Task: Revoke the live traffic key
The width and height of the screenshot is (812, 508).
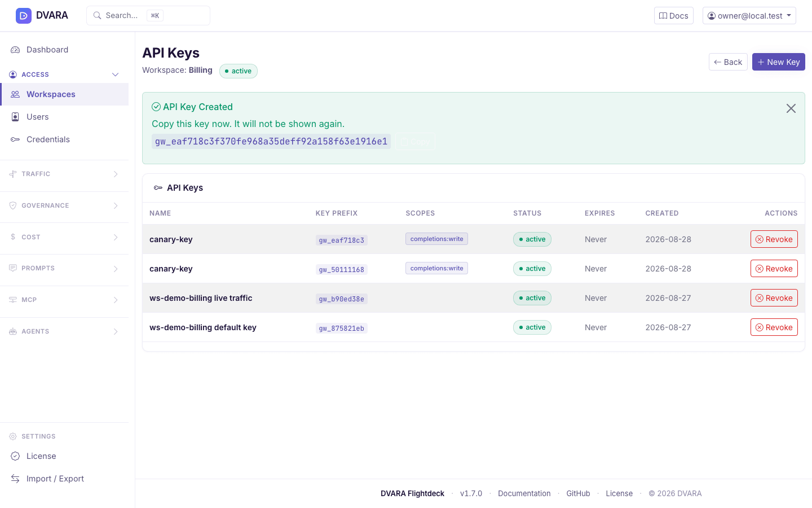Action: [774, 298]
